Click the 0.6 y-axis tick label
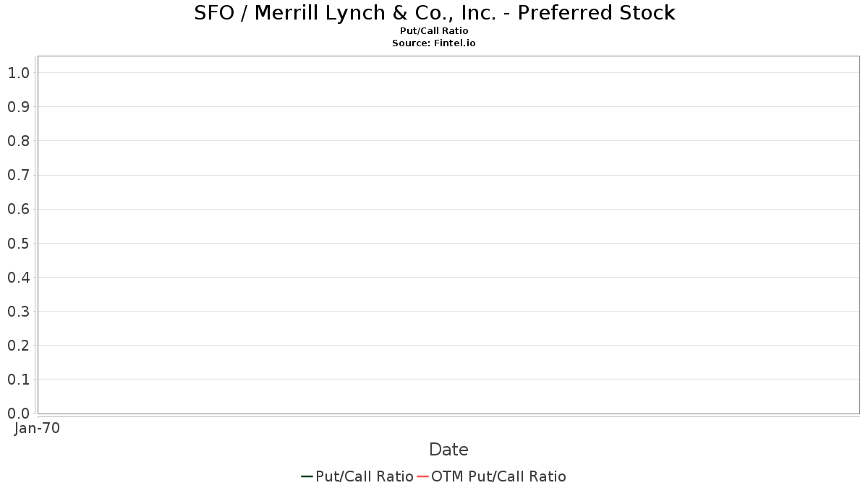The height and width of the screenshot is (488, 868). 18,209
